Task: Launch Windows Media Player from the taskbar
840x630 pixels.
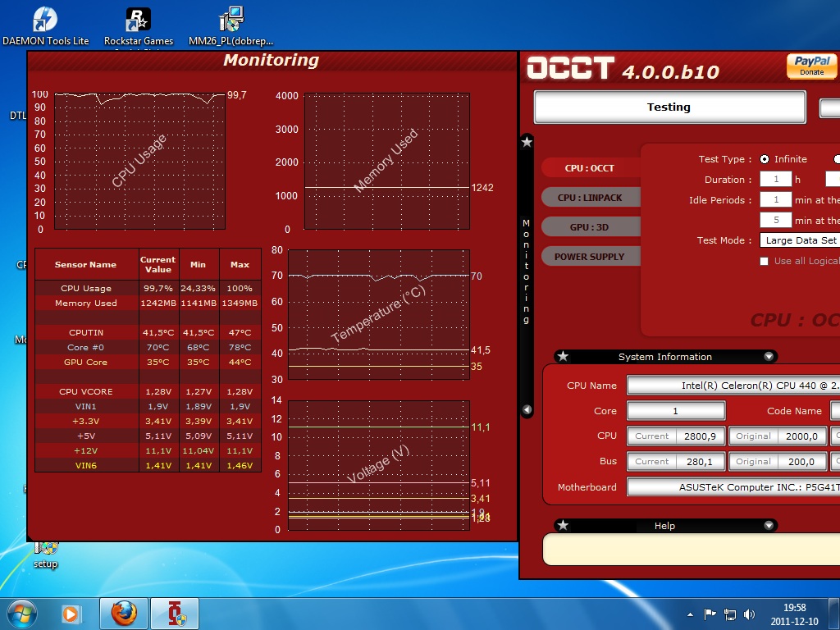Action: click(71, 614)
